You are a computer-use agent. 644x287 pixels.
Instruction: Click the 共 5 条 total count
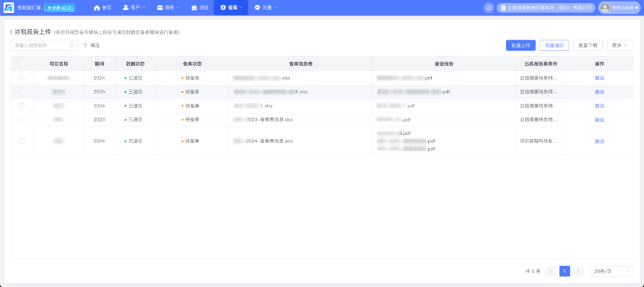(532, 271)
